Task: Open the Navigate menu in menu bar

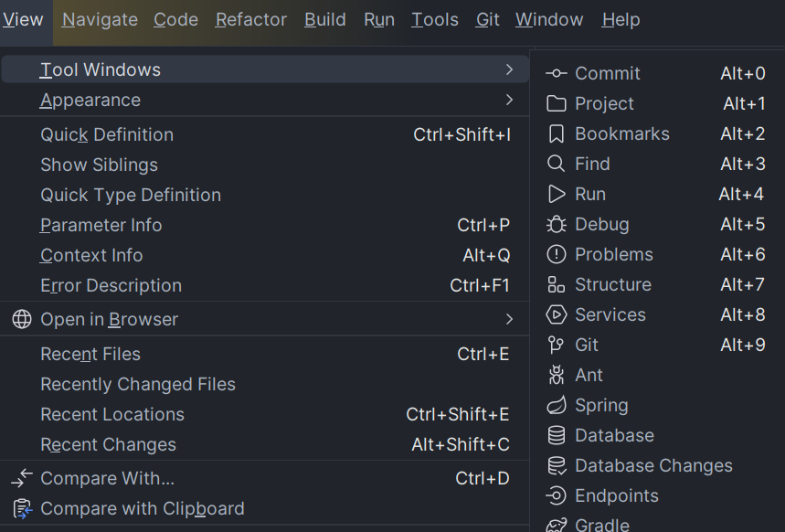Action: [x=100, y=19]
